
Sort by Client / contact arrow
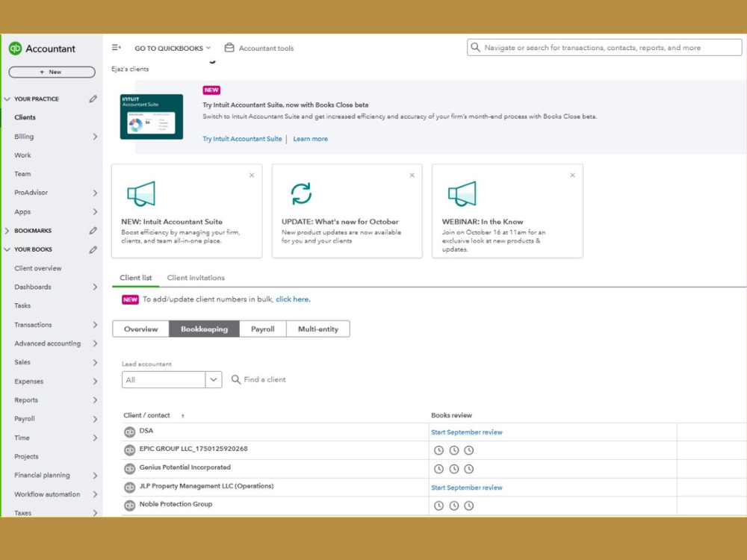(182, 416)
